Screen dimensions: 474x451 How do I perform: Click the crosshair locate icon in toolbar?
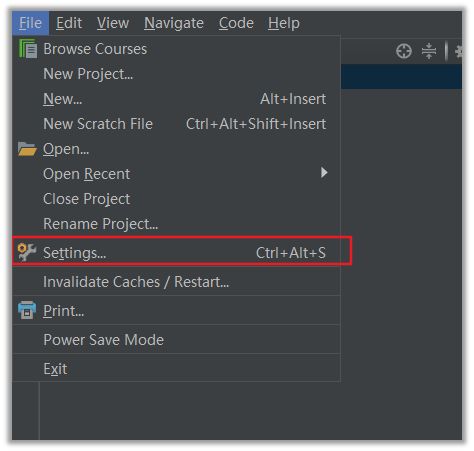tap(404, 51)
